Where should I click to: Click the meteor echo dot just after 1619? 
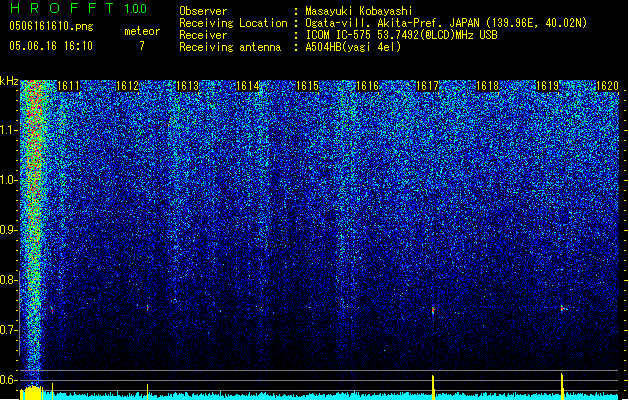pyautogui.click(x=562, y=309)
